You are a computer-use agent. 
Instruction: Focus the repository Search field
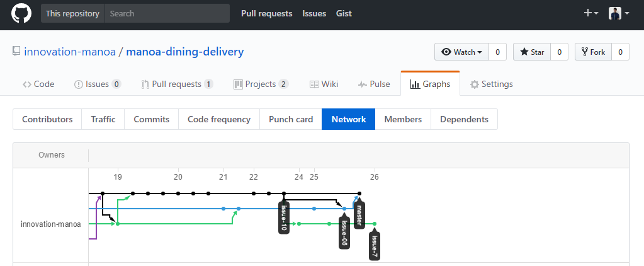[167, 13]
